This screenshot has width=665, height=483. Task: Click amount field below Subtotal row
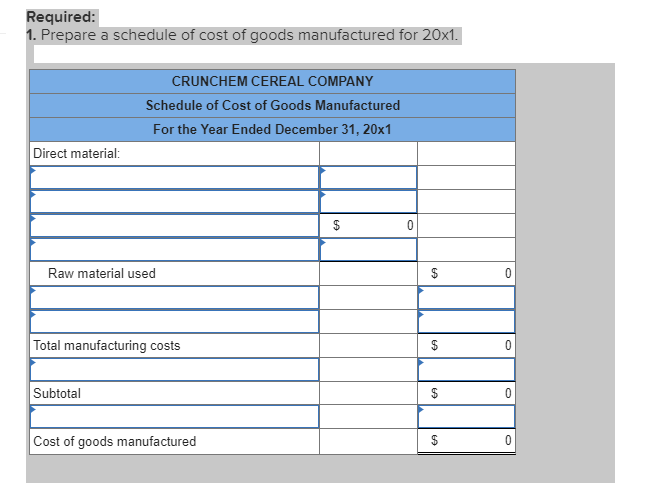click(467, 416)
